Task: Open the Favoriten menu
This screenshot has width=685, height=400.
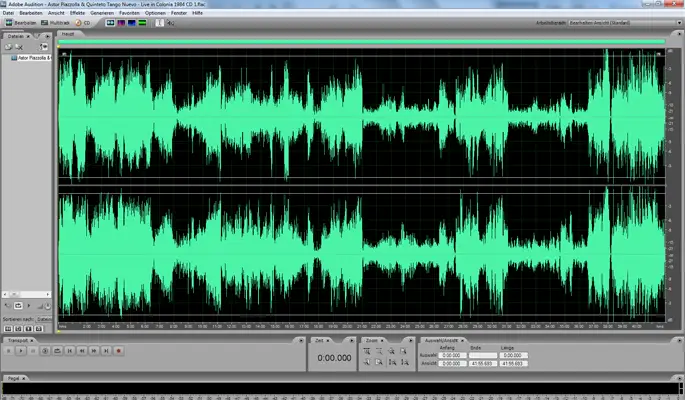Action: click(x=129, y=13)
